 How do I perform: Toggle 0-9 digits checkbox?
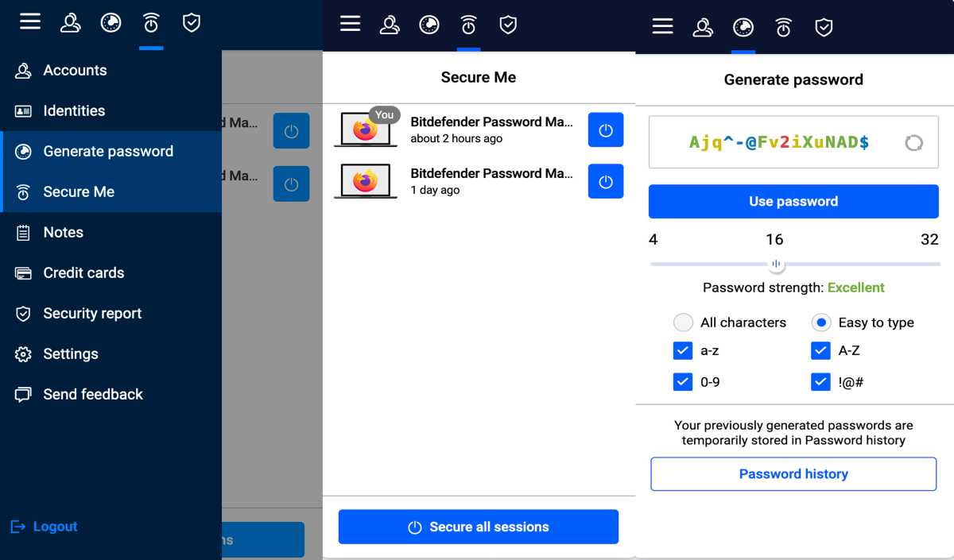(x=683, y=382)
